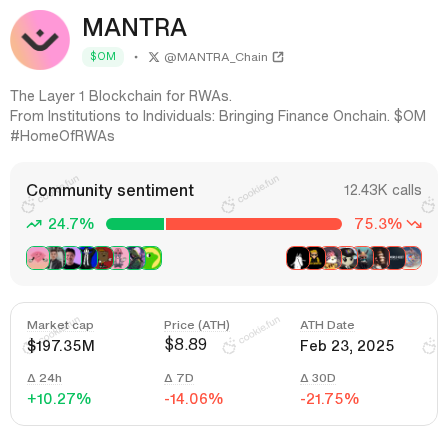Click the red bearish trend arrow icon

point(415,224)
